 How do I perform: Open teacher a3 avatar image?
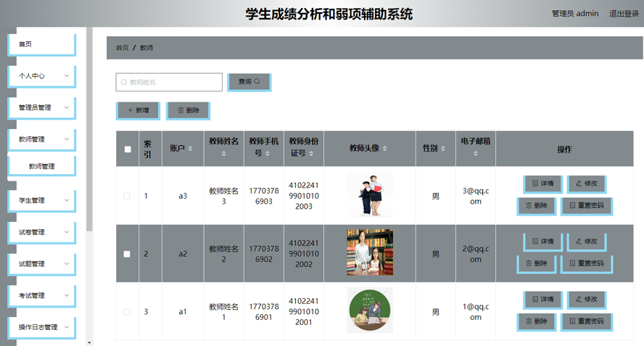click(370, 195)
